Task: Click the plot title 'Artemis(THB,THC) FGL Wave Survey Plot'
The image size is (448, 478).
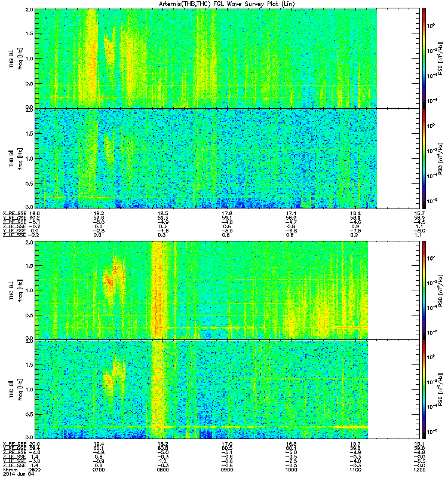Action: pos(221,4)
